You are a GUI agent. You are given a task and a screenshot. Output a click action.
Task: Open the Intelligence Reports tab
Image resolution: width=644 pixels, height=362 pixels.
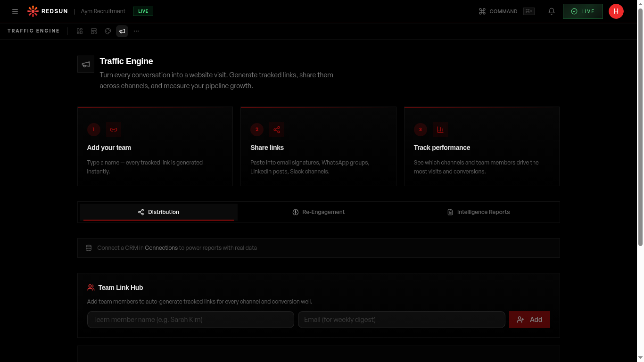479,212
